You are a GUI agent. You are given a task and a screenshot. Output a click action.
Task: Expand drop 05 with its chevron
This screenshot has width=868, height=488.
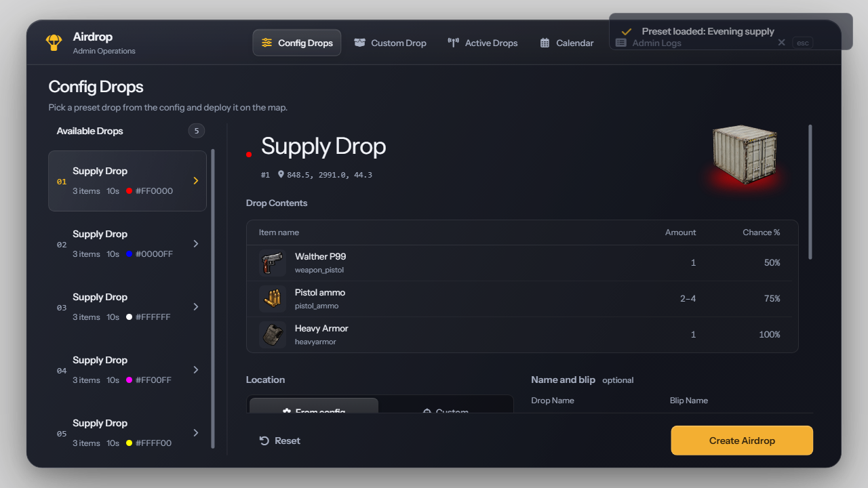click(x=196, y=433)
